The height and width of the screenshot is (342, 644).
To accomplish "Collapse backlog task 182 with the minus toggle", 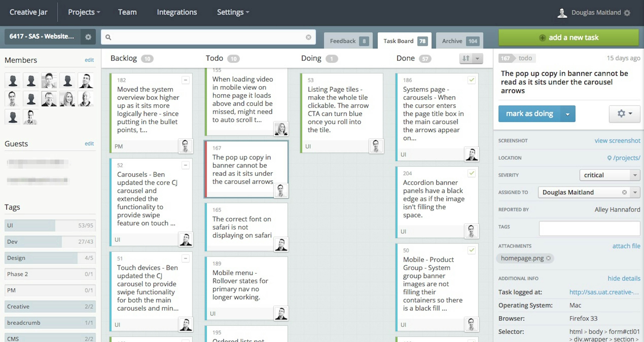I will [x=185, y=80].
